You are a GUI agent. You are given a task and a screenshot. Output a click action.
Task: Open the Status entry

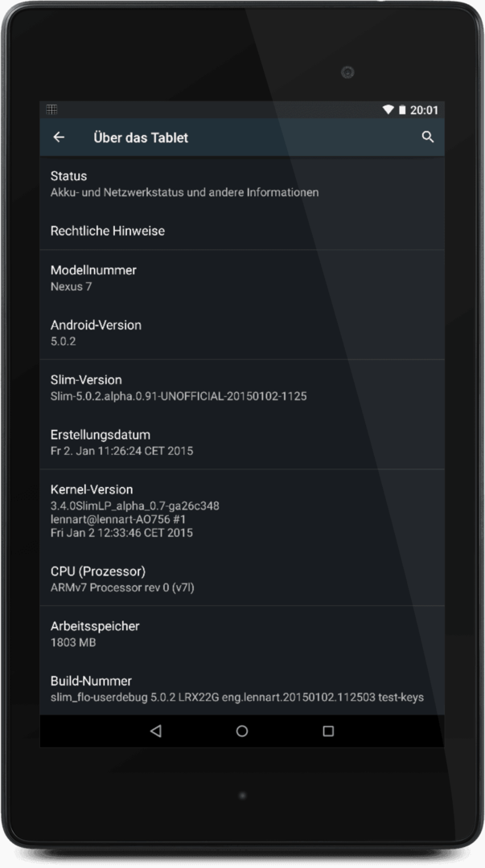(242, 184)
